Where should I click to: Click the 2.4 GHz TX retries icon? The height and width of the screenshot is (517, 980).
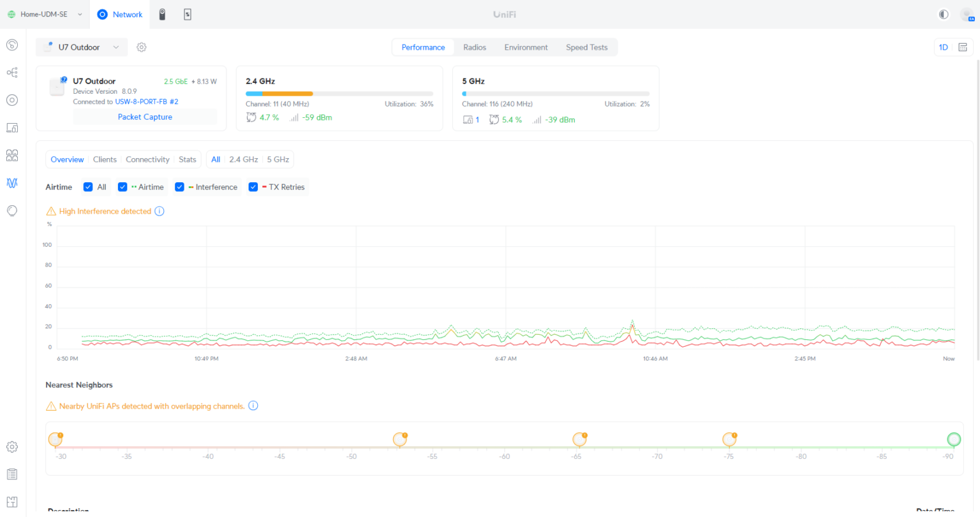(251, 117)
